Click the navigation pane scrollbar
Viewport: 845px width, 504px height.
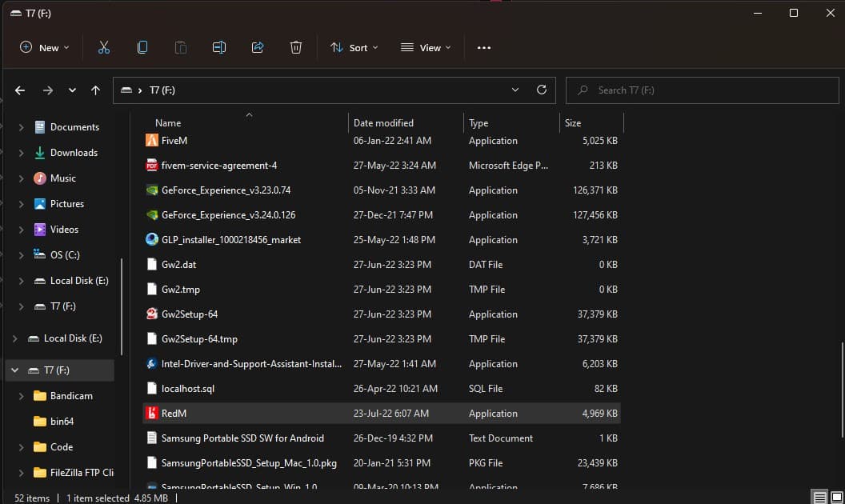pos(122,306)
